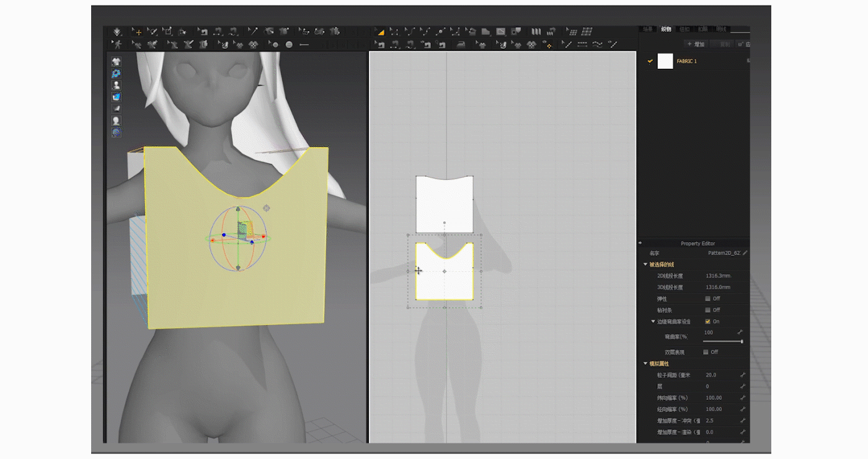Choose the 3D Free Sewing tool
This screenshot has height=459, width=868.
(x=233, y=32)
